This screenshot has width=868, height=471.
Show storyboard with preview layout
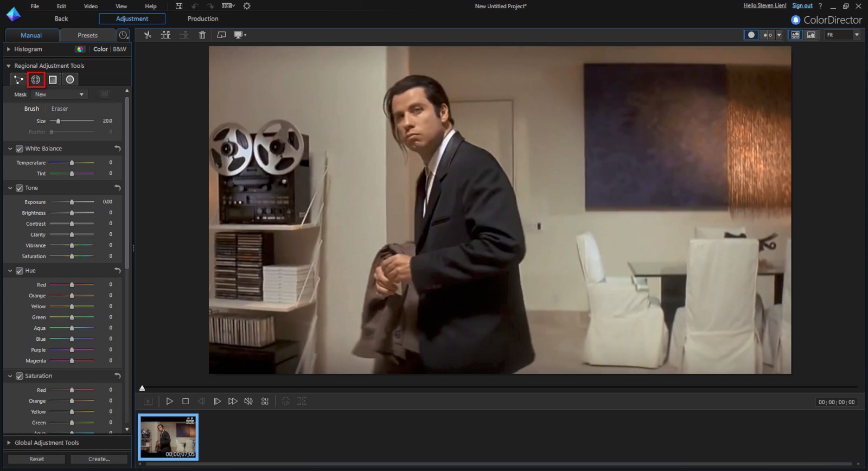795,35
